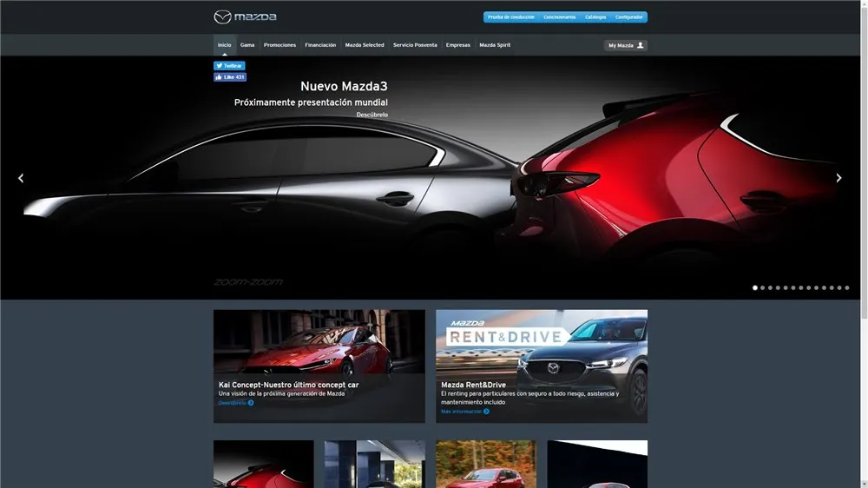Click Descúbrelo link under Nuevo Mazda3
The image size is (868, 488).
click(372, 115)
